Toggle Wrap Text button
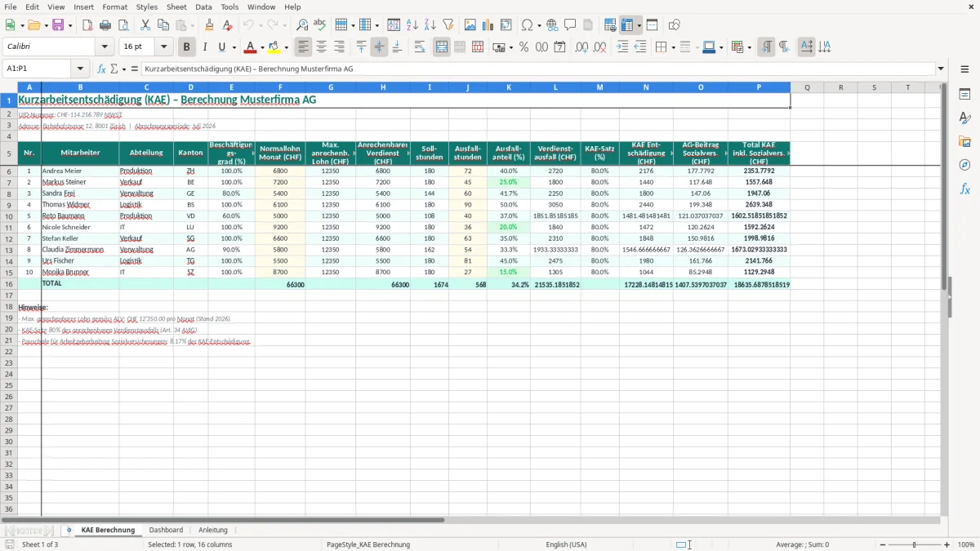 [420, 47]
